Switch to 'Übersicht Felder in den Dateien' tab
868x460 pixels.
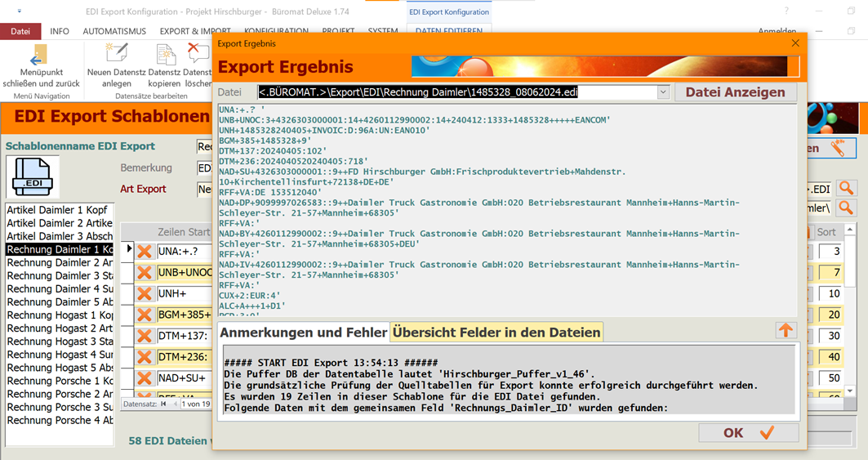point(496,332)
